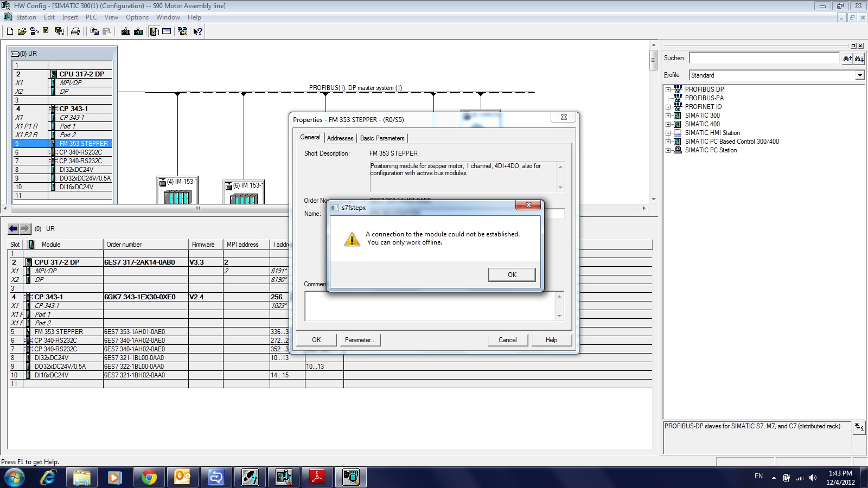Click the MPI address column header
The height and width of the screenshot is (488, 868).
coord(246,245)
